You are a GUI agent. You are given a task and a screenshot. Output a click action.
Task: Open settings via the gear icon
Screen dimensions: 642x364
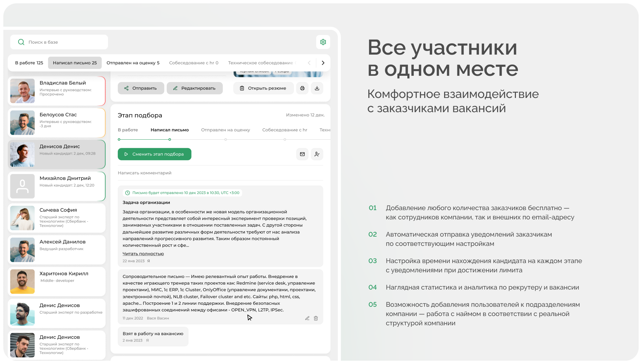coord(323,42)
